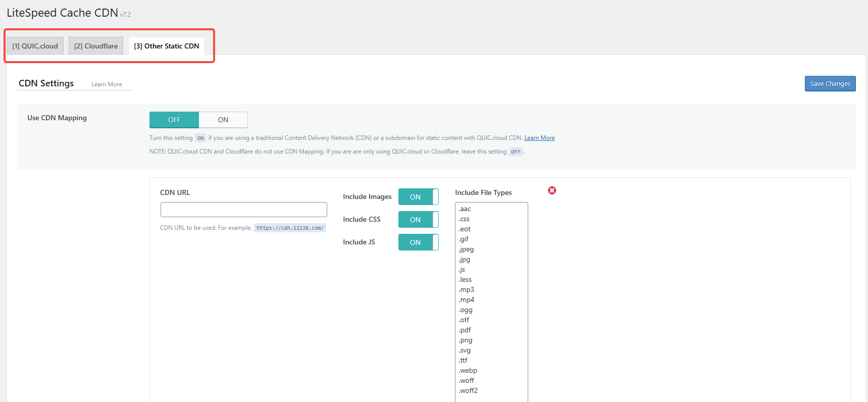Turn Use CDN Mapping ON
Screen dimensions: 868x402
point(223,120)
